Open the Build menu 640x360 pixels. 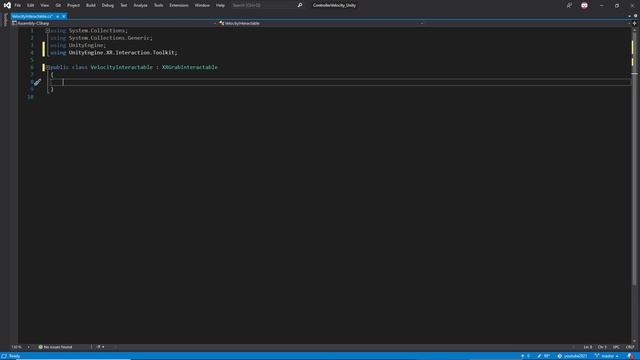[x=91, y=5]
